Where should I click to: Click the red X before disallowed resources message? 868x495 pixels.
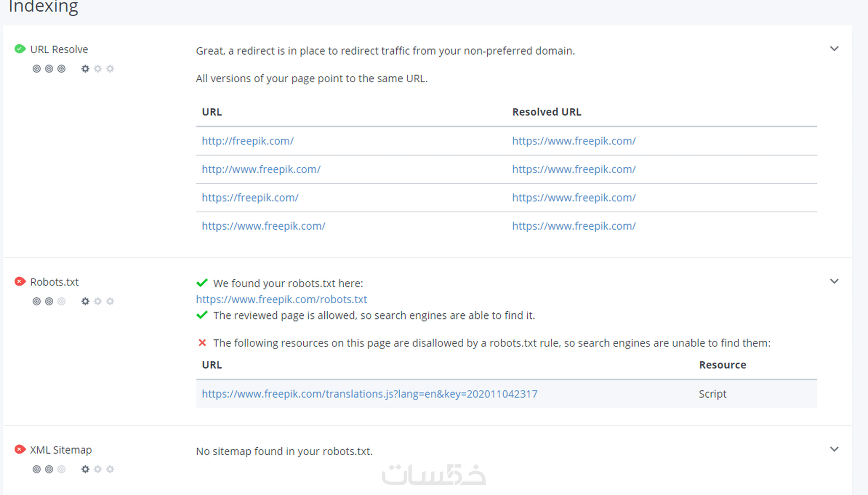pos(202,343)
